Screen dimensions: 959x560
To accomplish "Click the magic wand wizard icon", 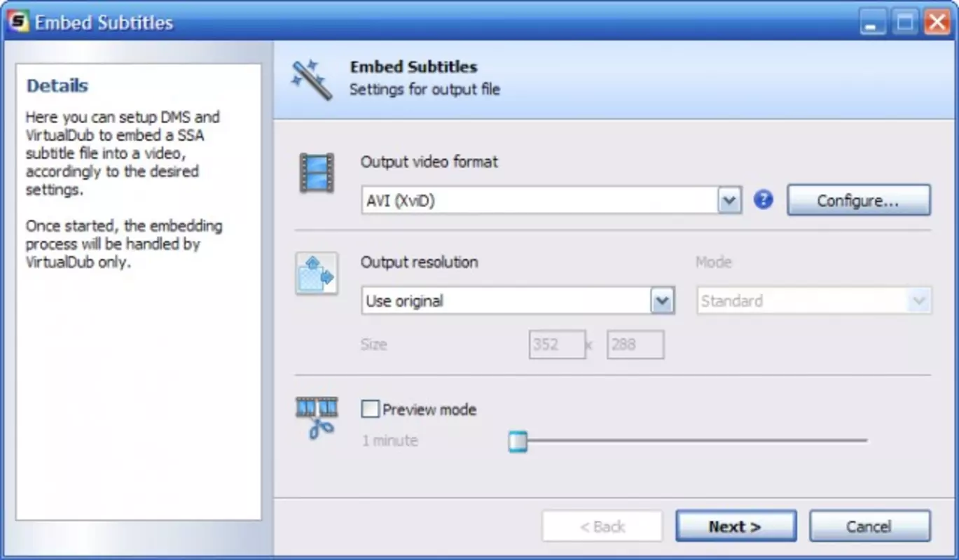I will (312, 79).
